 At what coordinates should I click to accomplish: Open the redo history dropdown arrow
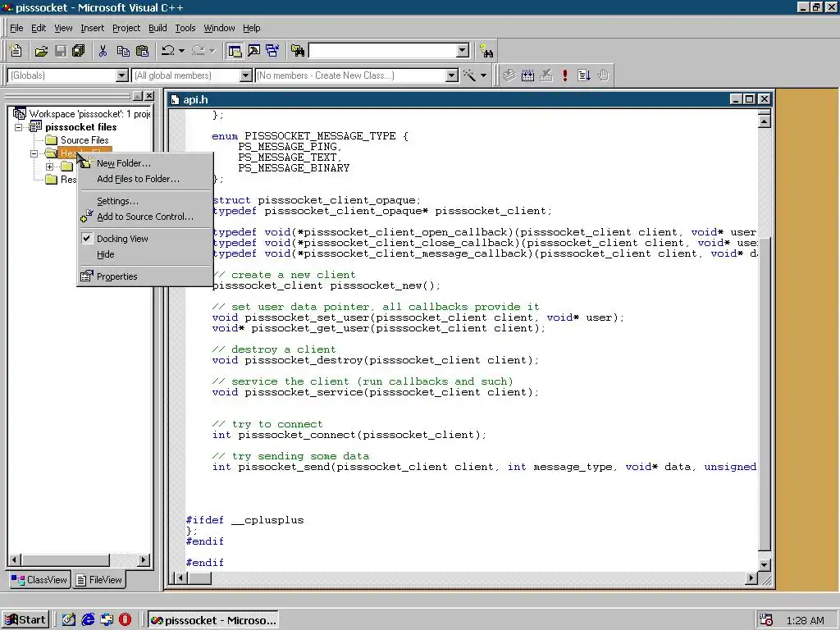pos(212,51)
